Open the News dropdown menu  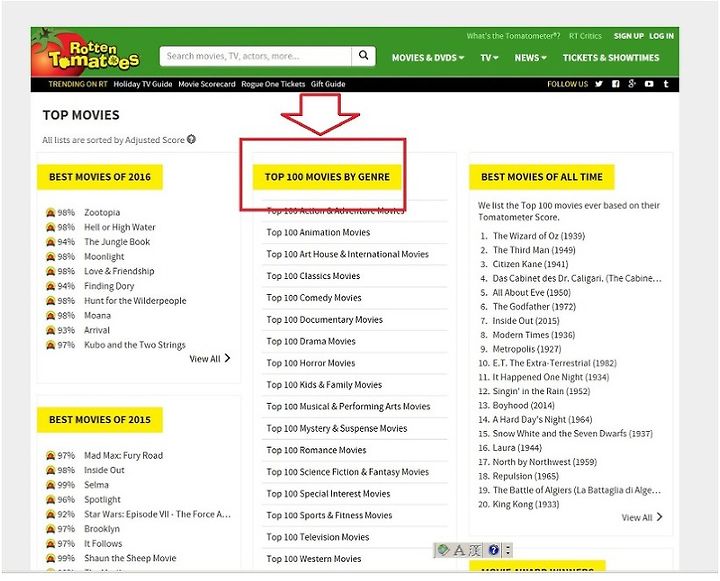(530, 58)
